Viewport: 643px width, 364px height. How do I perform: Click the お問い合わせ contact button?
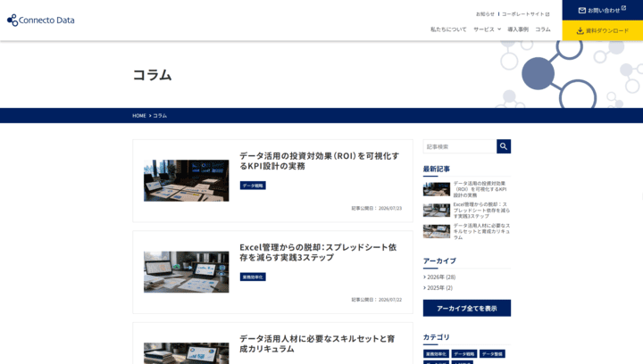pos(603,10)
